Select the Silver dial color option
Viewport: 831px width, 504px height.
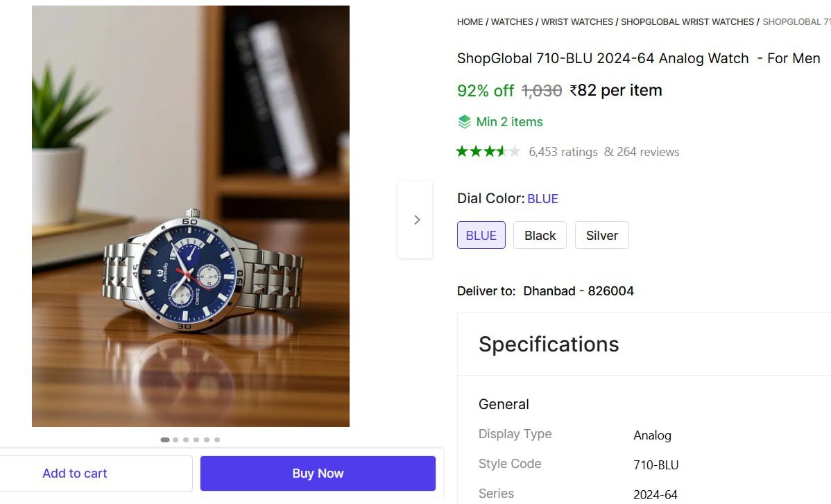601,235
